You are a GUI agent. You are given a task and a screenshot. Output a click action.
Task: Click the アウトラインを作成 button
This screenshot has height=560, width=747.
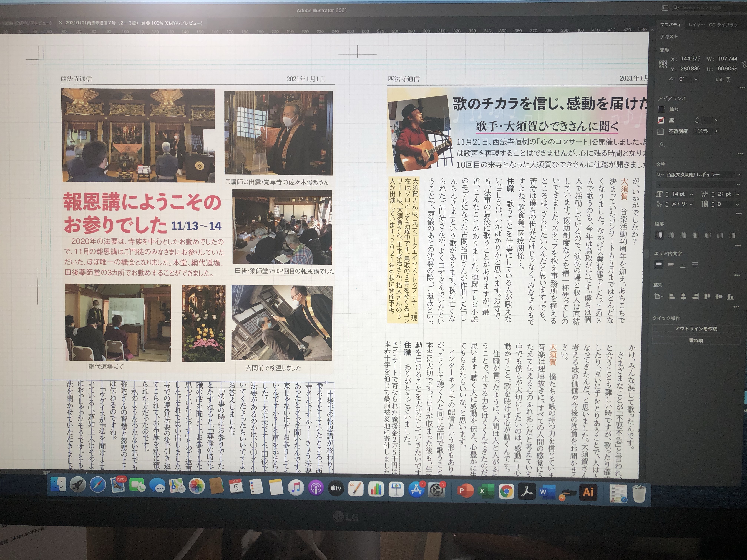(696, 329)
